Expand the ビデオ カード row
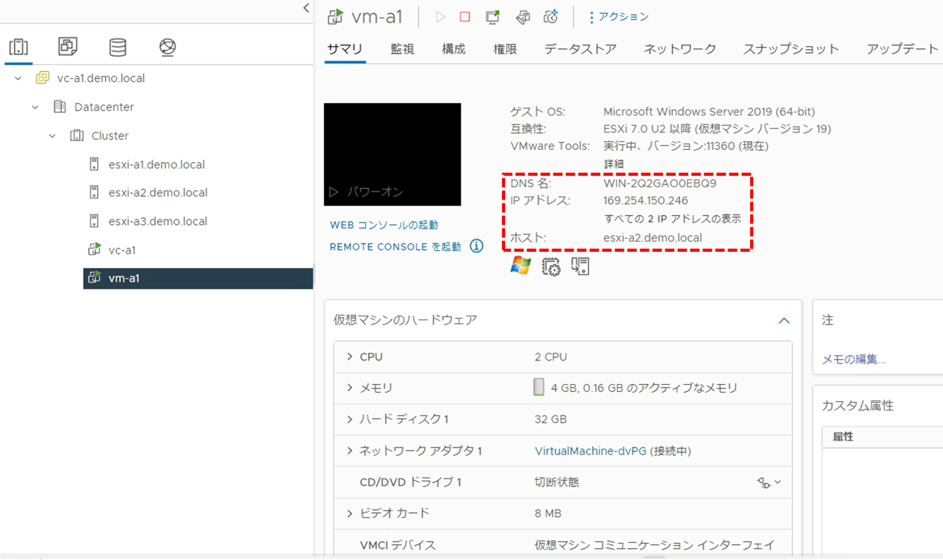Viewport: 943px width, 560px height. pos(349,514)
